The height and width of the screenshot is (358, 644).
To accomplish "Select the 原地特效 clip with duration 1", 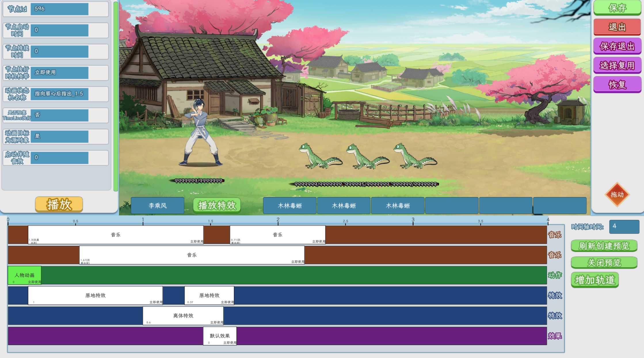I will pos(95,295).
